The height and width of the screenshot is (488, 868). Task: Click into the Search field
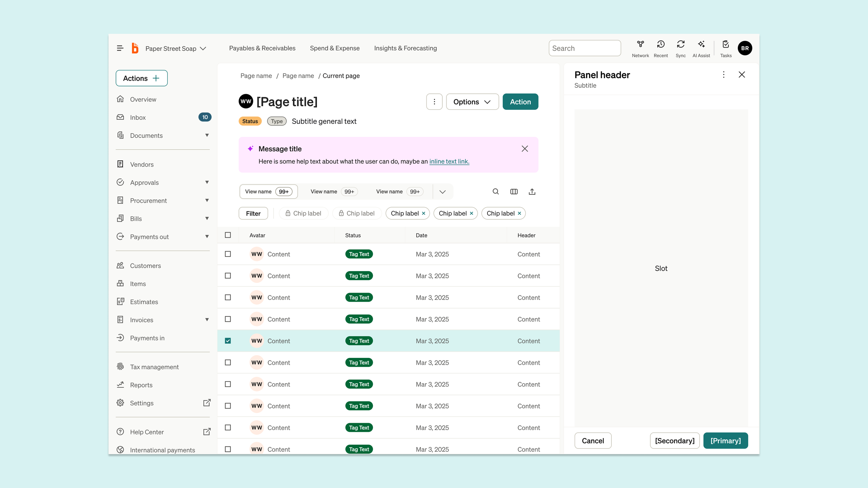coord(585,48)
